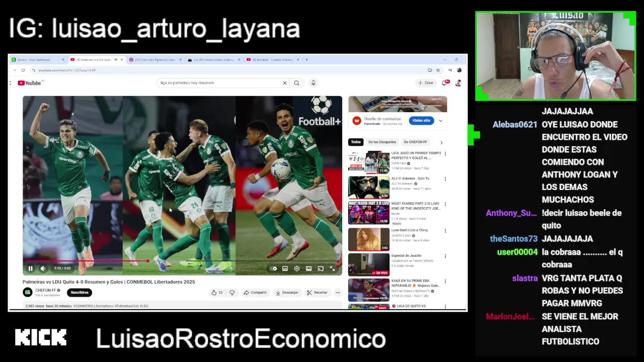Select the De CHEFON FF chip

click(x=415, y=142)
